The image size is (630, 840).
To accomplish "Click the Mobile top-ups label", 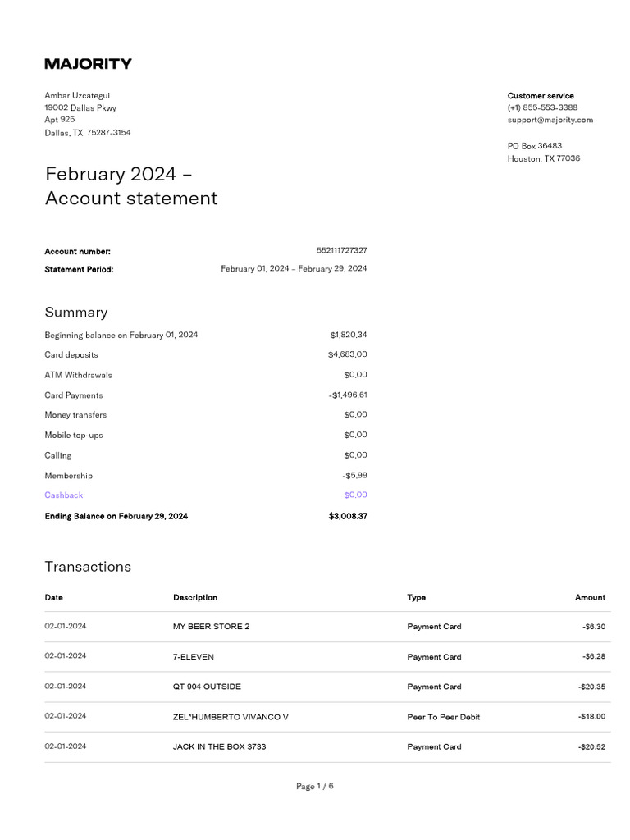I will (x=73, y=435).
